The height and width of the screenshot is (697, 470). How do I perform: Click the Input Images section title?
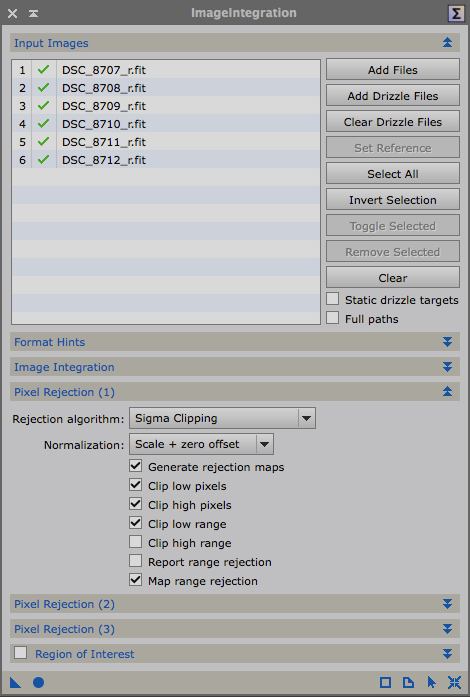pos(51,43)
